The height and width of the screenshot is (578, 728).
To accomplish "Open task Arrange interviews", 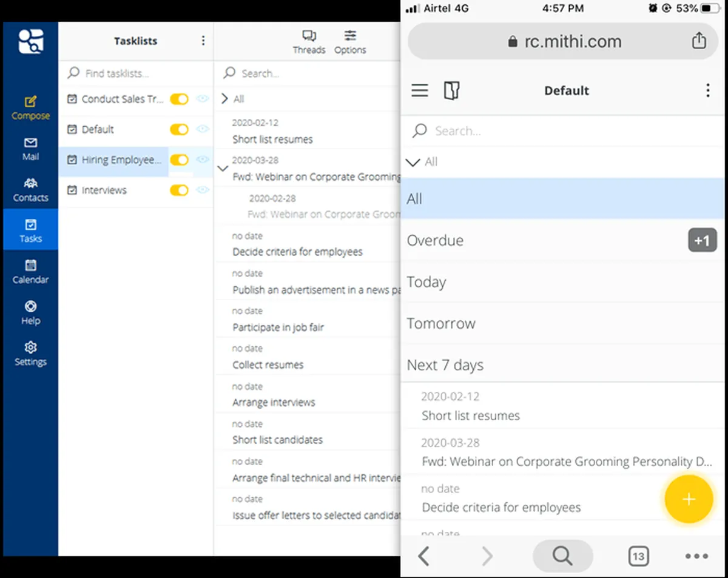I will click(x=308, y=395).
